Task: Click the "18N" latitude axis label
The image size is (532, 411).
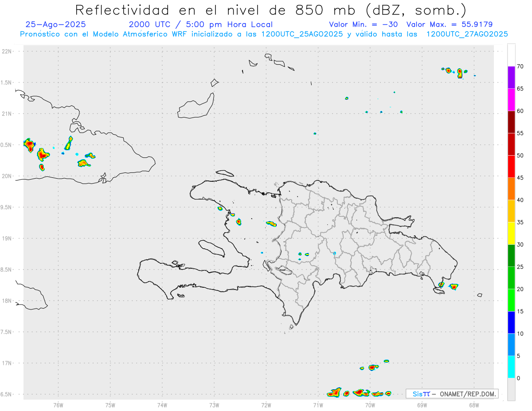Action: 8,301
